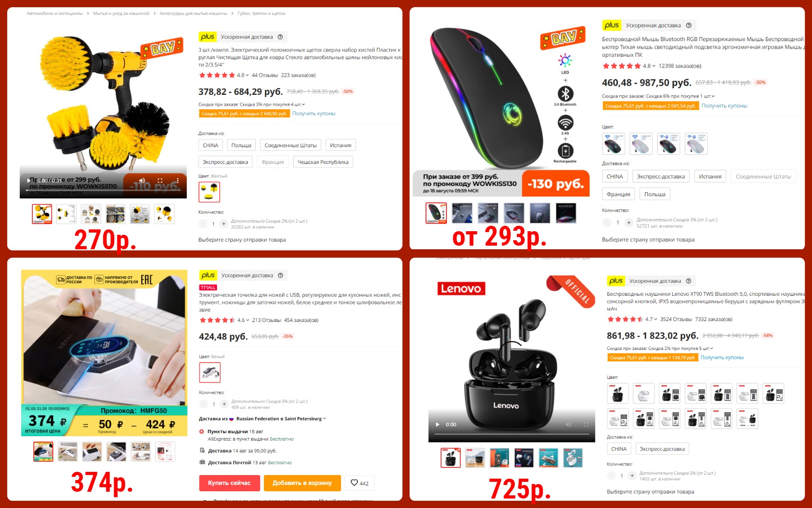Viewport: 812px width, 508px height.
Task: Expand order discount dropdown for drill brushes
Action: point(303,104)
